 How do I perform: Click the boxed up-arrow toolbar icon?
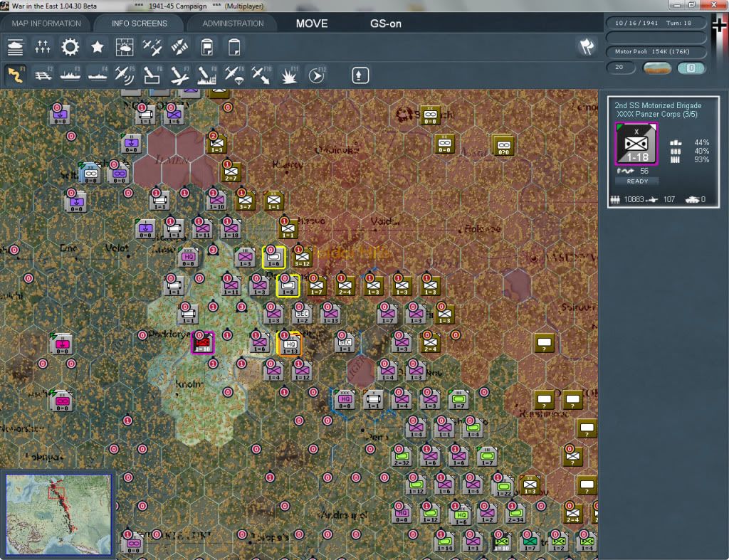pyautogui.click(x=360, y=75)
